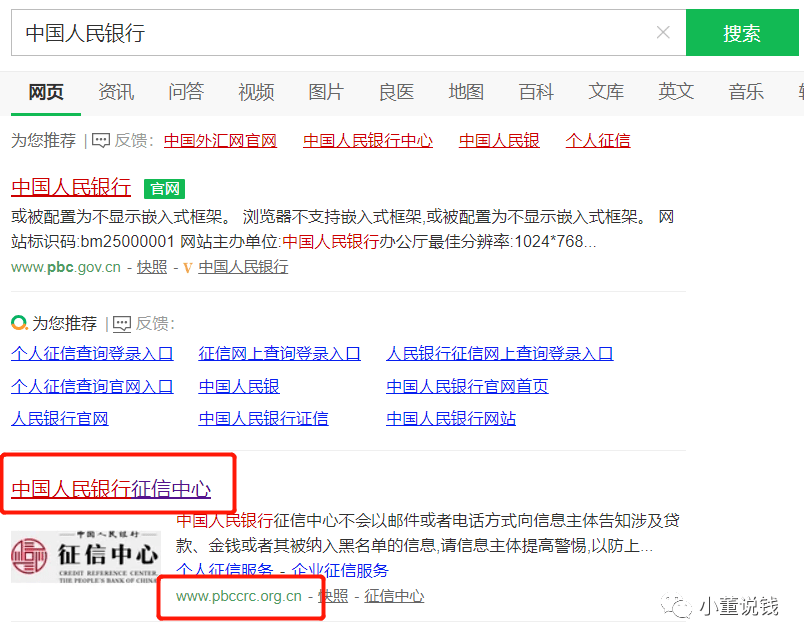This screenshot has width=804, height=641.
Task: Open the 中国人民银行中心 suggestion link
Action: pos(368,141)
